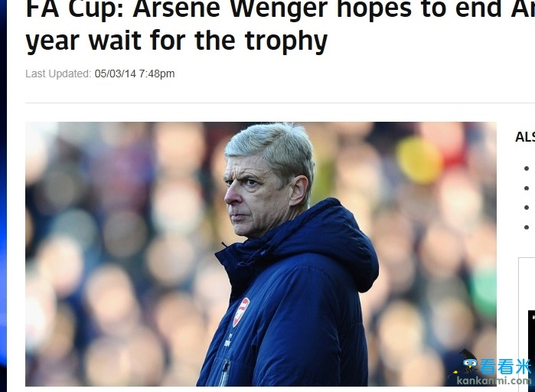Open the main article photo of the man in the blue coat

point(261,254)
